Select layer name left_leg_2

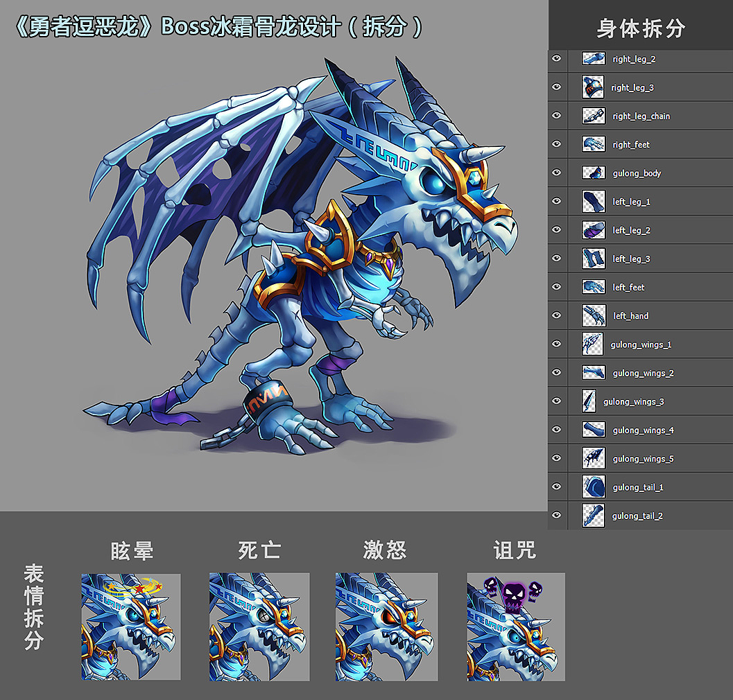coord(632,230)
